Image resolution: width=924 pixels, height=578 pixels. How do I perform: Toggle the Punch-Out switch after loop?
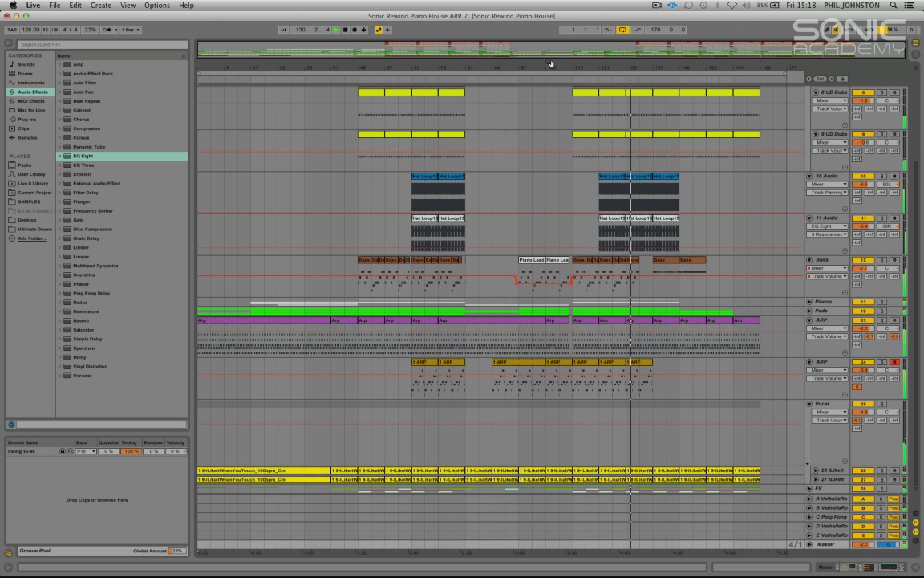click(636, 30)
